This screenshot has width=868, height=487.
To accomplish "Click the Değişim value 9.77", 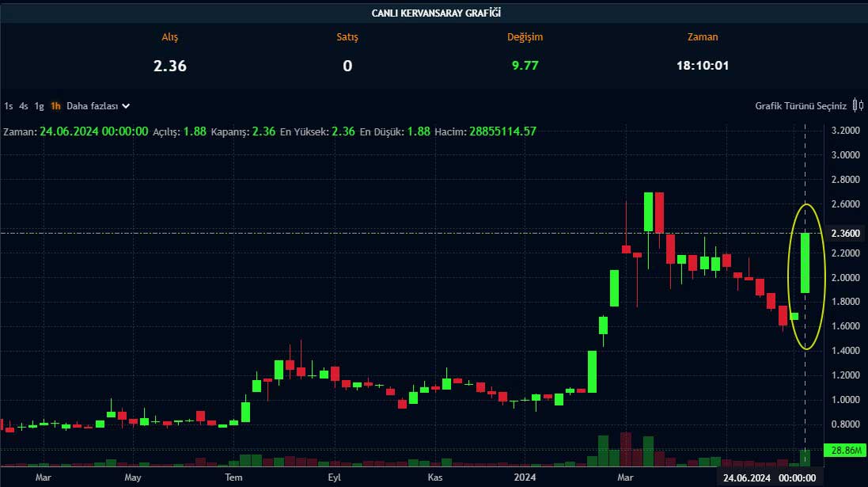I will point(525,66).
